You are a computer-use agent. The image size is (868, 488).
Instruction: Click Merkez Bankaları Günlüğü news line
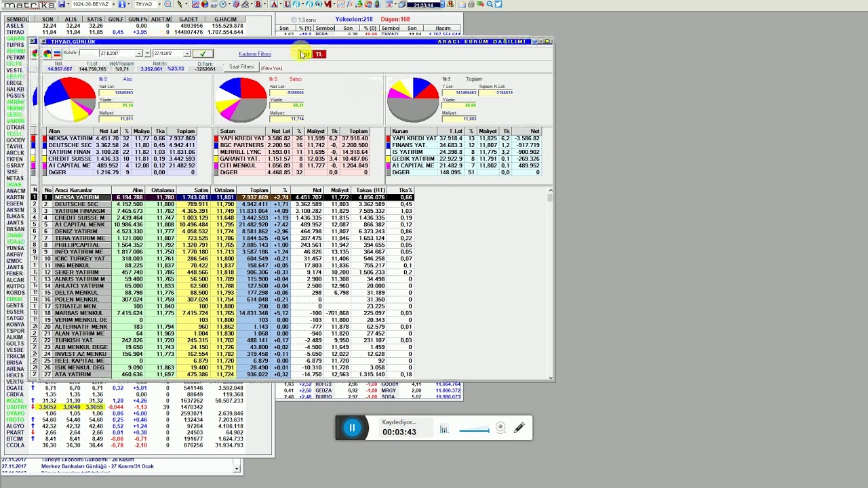coord(98,466)
